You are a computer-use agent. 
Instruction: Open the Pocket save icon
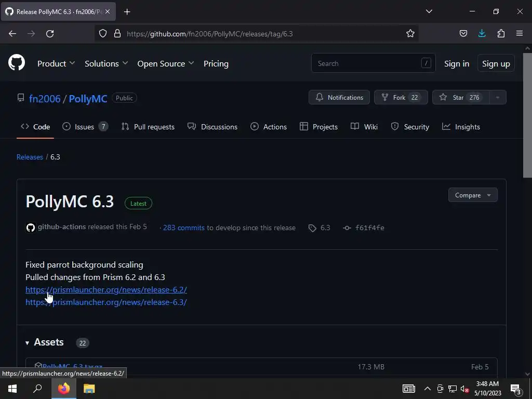(463, 34)
